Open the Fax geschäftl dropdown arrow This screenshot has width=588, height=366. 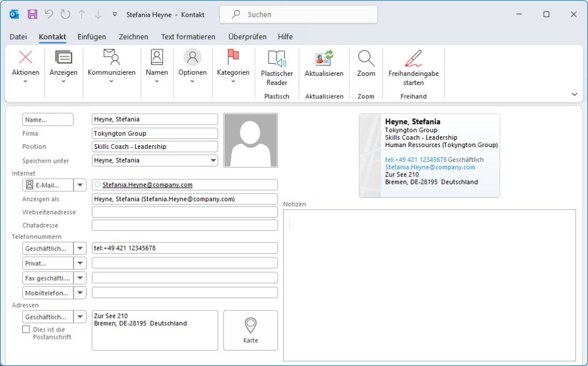80,278
